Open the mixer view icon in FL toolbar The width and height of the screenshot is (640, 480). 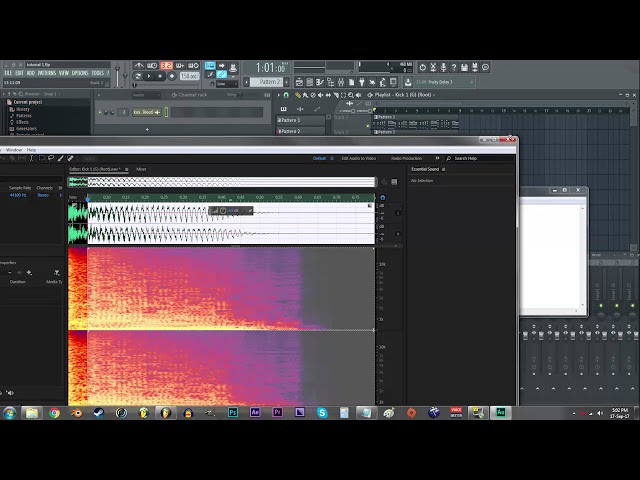pos(341,82)
